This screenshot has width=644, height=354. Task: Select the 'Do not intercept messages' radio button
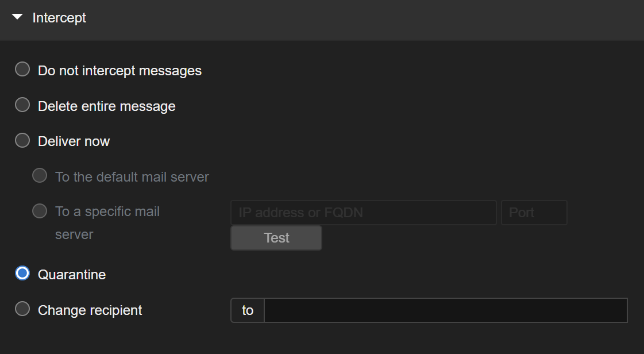[x=22, y=70]
